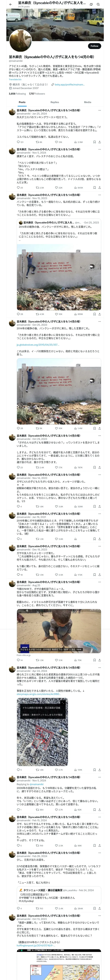Click the Follow button
This screenshot has width=110, height=980.
point(94,46)
